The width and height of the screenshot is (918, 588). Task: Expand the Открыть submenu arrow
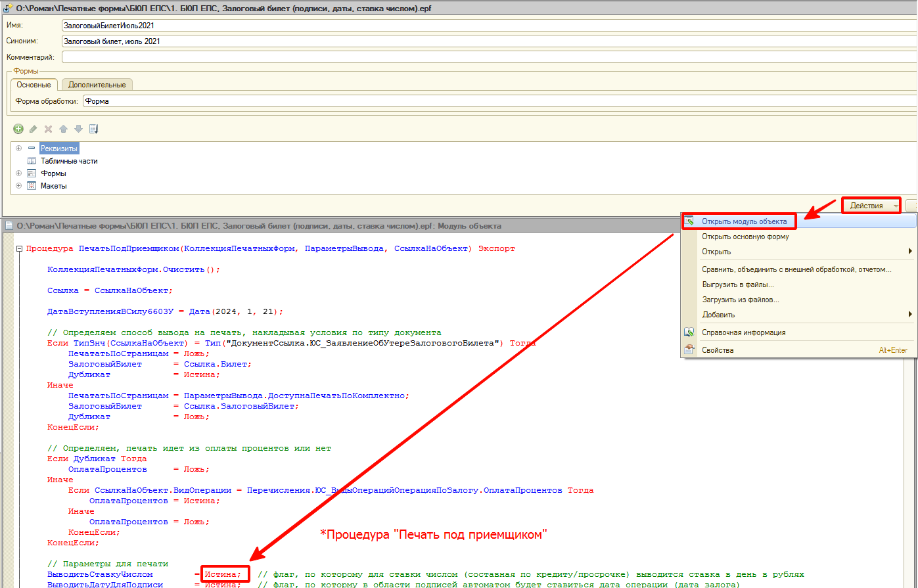click(x=910, y=252)
